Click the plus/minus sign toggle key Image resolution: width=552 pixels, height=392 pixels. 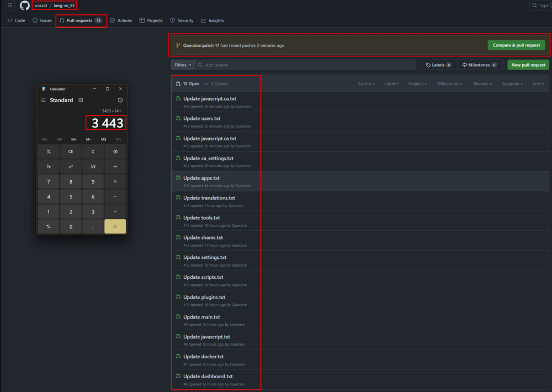point(49,226)
